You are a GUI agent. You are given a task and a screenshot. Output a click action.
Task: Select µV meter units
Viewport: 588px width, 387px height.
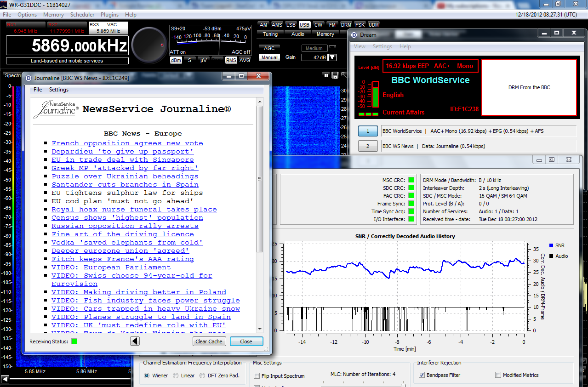point(203,60)
